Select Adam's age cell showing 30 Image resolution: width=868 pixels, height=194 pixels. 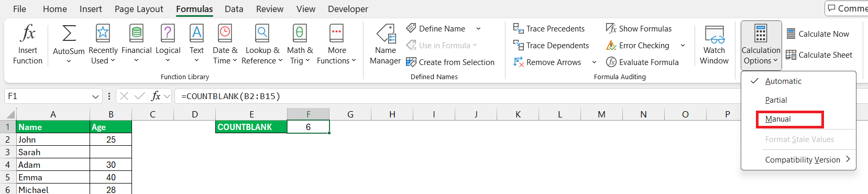click(x=111, y=165)
